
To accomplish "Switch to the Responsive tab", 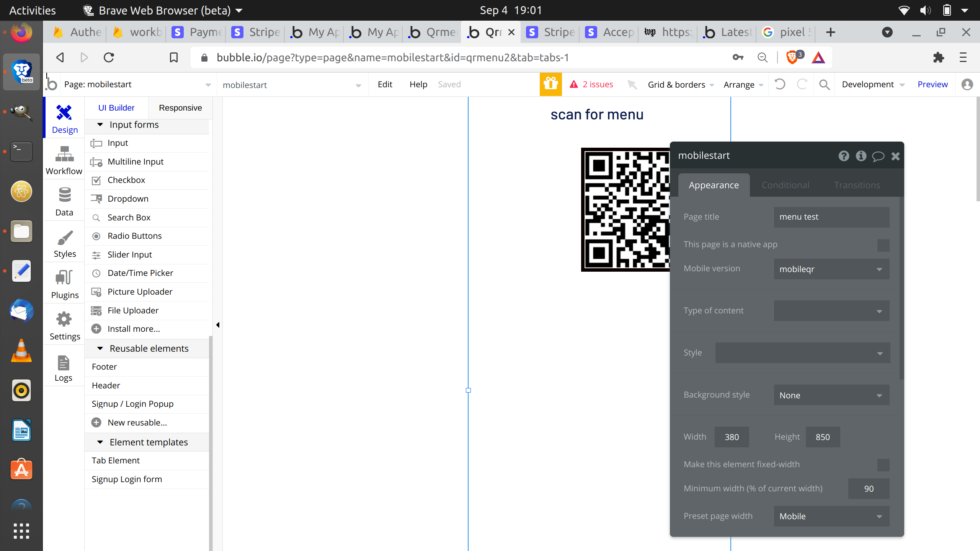I will 180,108.
